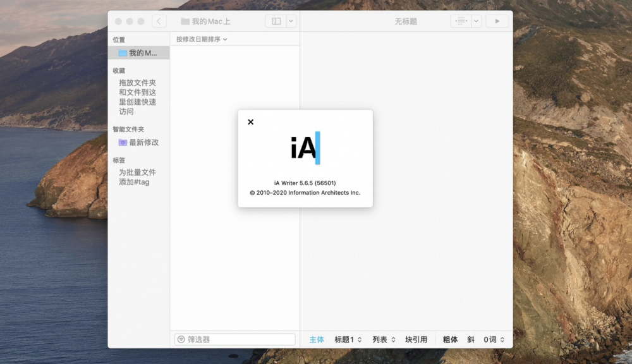Click the 标签 section header
The width and height of the screenshot is (632, 364).
coord(119,160)
